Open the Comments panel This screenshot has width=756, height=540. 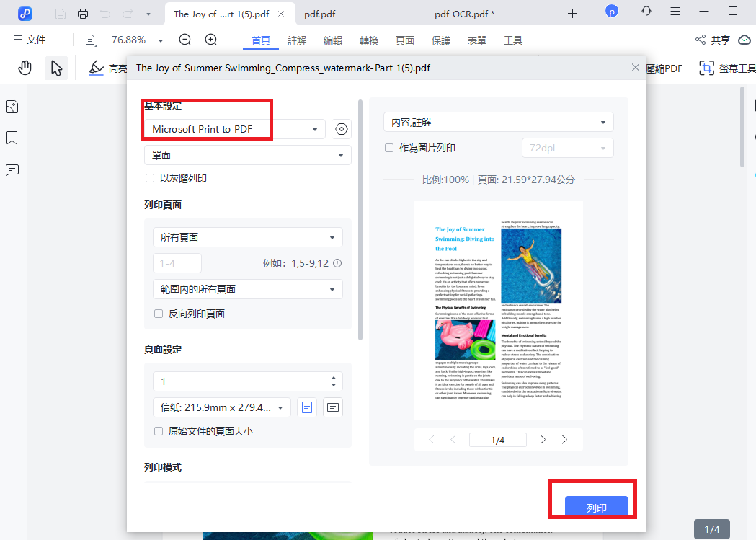(x=12, y=169)
